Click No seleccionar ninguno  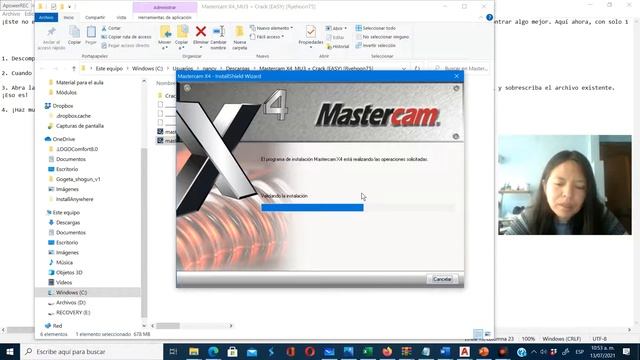click(382, 37)
